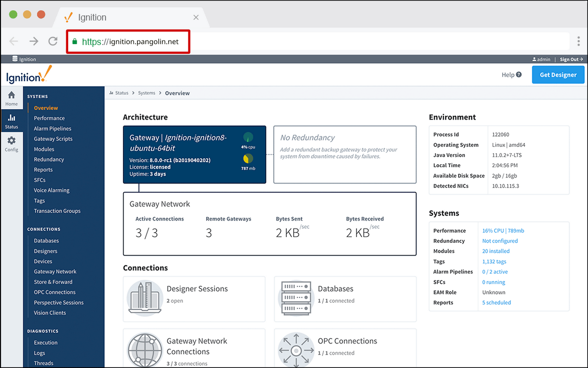The height and width of the screenshot is (368, 588).
Task: Open Alarm Pipelines in the sidebar
Action: point(52,128)
